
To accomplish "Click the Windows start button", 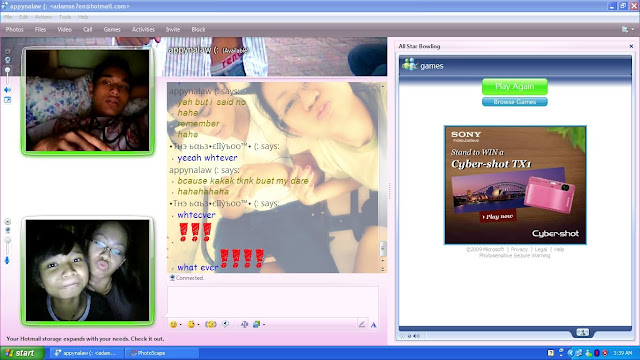I will tap(22, 353).
